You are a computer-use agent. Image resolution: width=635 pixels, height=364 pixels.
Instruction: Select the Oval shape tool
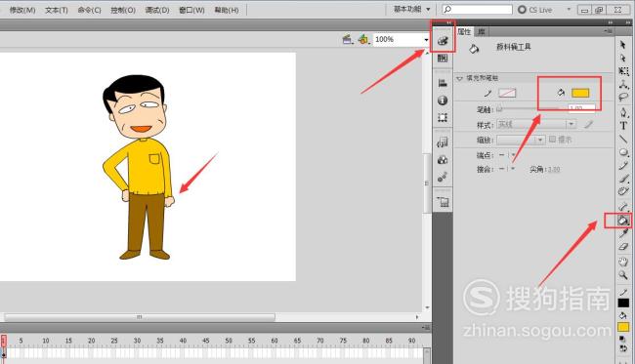click(623, 152)
